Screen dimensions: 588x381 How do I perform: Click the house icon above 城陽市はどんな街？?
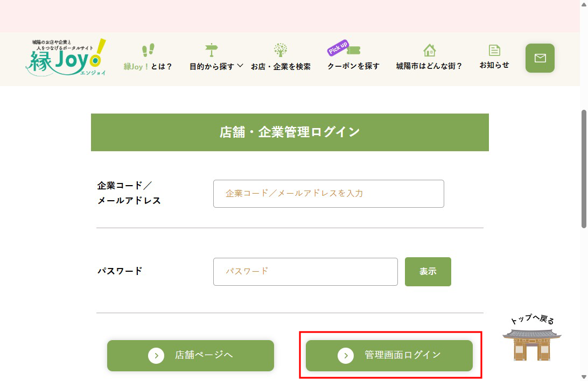[x=429, y=50]
